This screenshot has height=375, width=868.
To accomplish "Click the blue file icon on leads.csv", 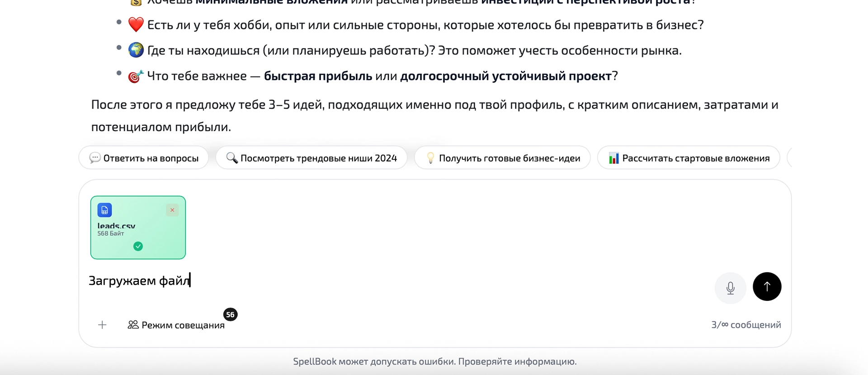I will [104, 210].
